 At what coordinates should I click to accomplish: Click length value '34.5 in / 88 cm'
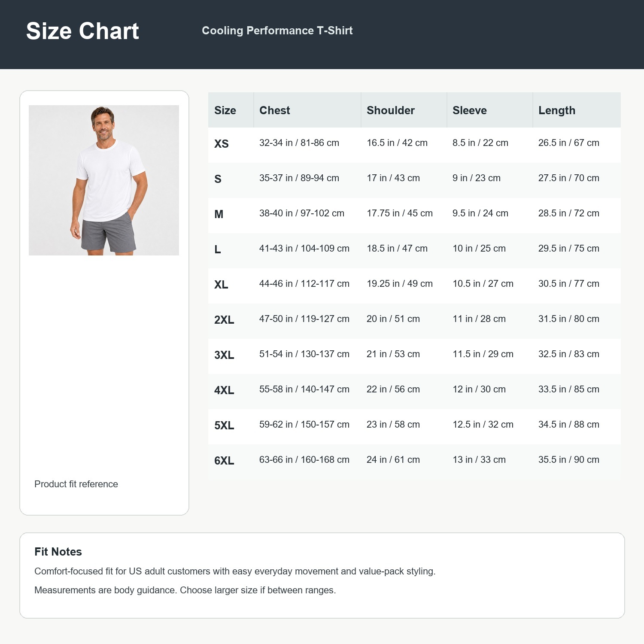569,425
